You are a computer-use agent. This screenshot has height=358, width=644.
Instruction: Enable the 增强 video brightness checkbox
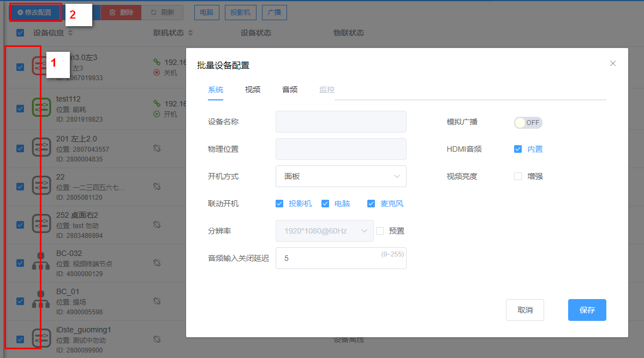[518, 176]
